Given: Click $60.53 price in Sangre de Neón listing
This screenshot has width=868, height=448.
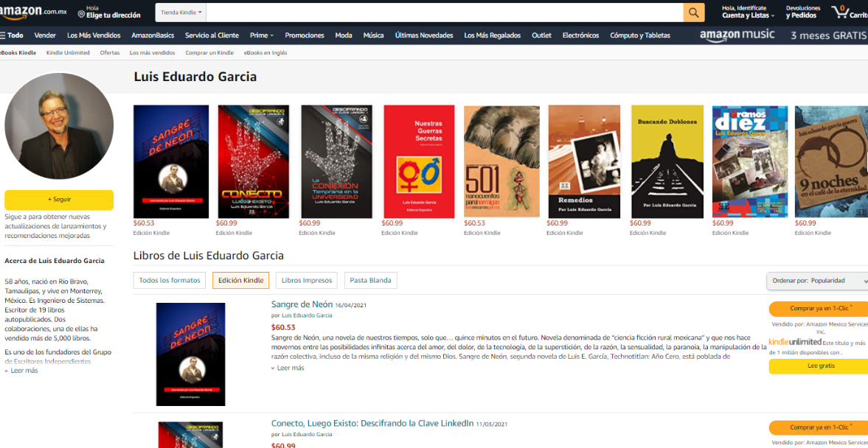Looking at the screenshot, I should pyautogui.click(x=283, y=327).
